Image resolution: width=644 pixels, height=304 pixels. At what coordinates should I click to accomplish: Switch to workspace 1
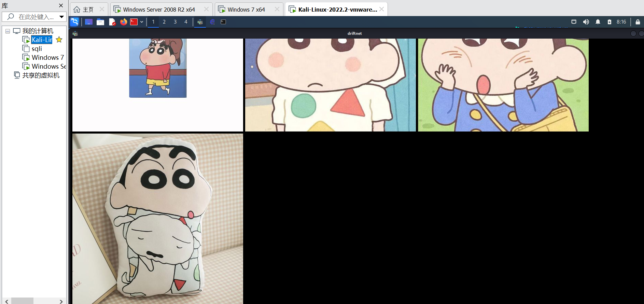point(153,22)
